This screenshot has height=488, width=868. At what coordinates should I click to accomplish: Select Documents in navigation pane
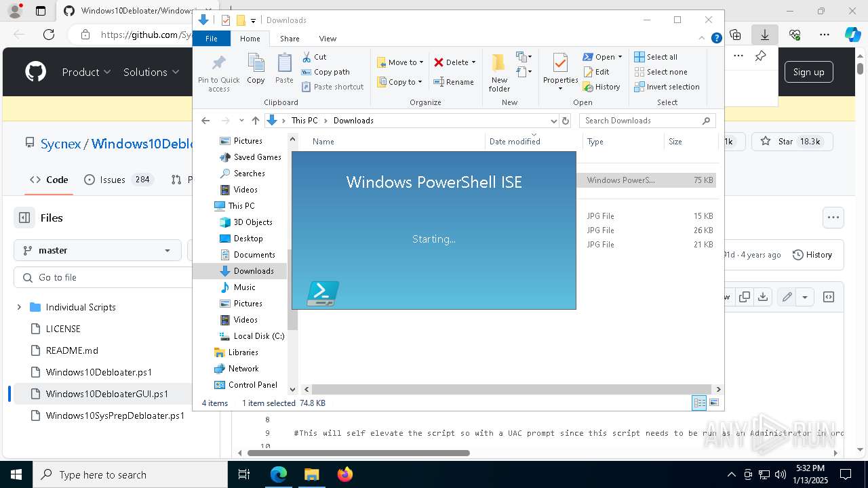pos(254,255)
